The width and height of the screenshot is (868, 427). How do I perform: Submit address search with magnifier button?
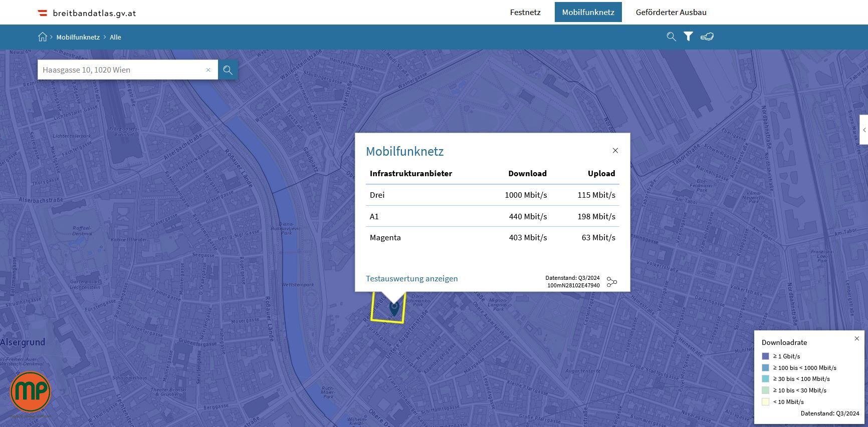[x=228, y=70]
